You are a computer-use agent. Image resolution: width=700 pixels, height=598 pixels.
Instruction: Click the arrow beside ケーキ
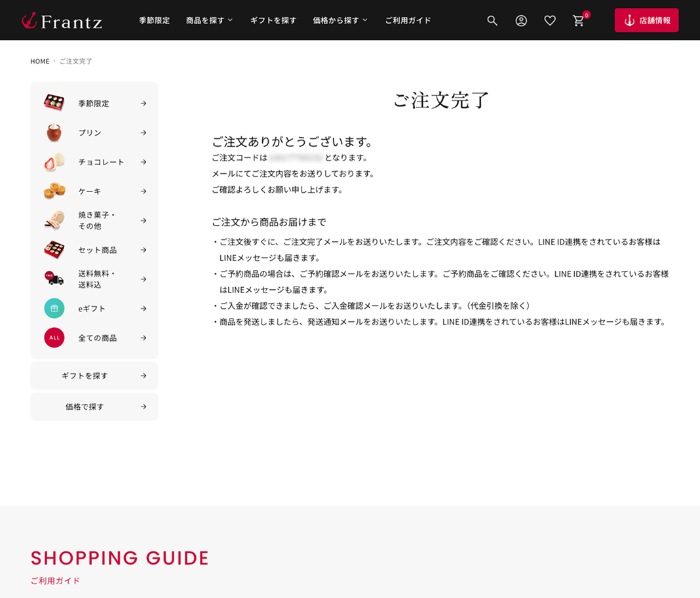[144, 191]
